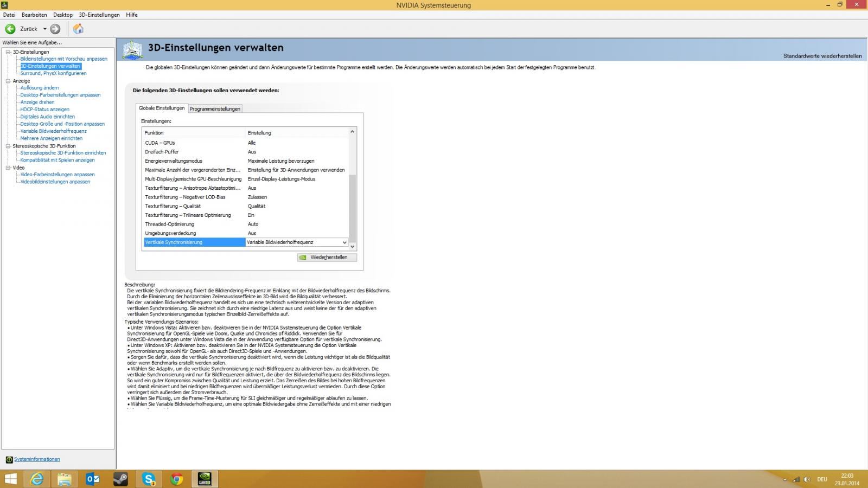868x488 pixels.
Task: Collapse the Stereoskopische 3D-Funktion tree node
Action: coord(8,146)
